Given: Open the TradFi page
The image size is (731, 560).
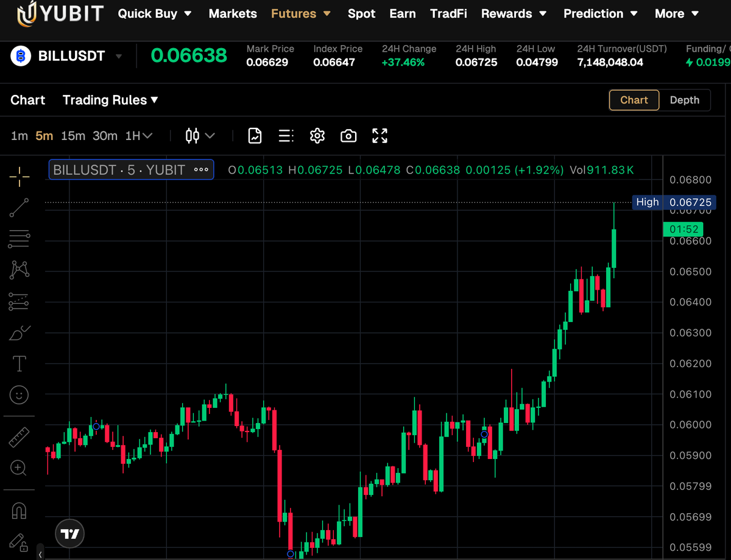Looking at the screenshot, I should point(448,13).
